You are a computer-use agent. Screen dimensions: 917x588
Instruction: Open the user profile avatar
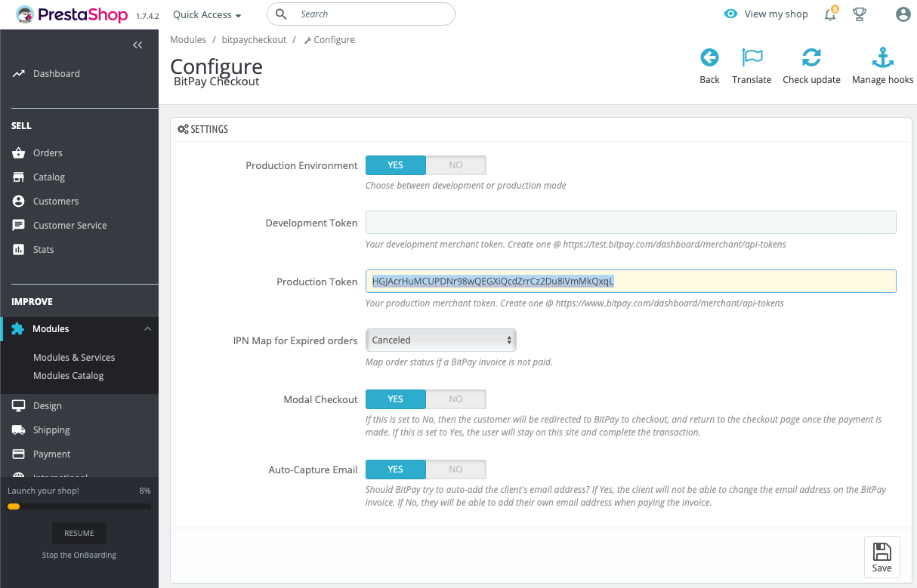(x=903, y=14)
